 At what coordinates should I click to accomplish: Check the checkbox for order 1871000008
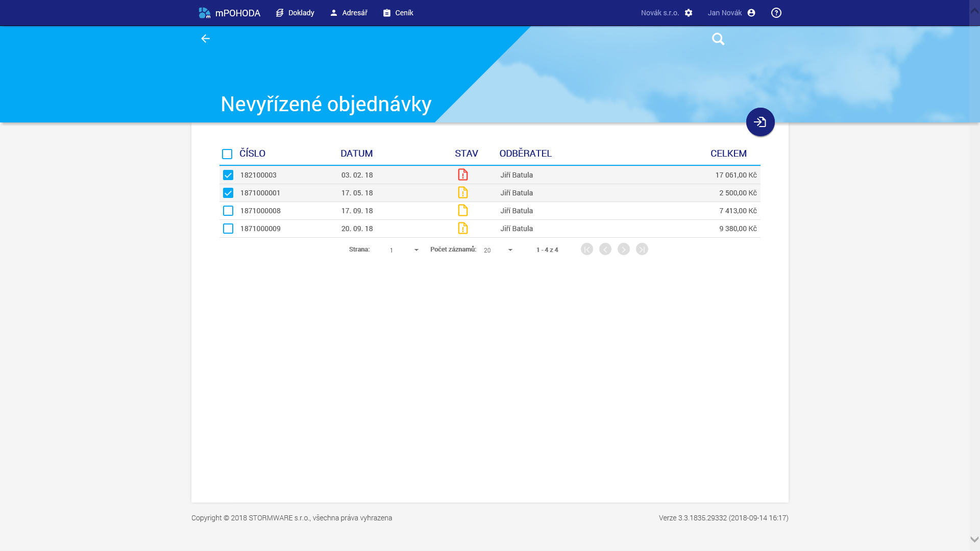click(x=228, y=211)
